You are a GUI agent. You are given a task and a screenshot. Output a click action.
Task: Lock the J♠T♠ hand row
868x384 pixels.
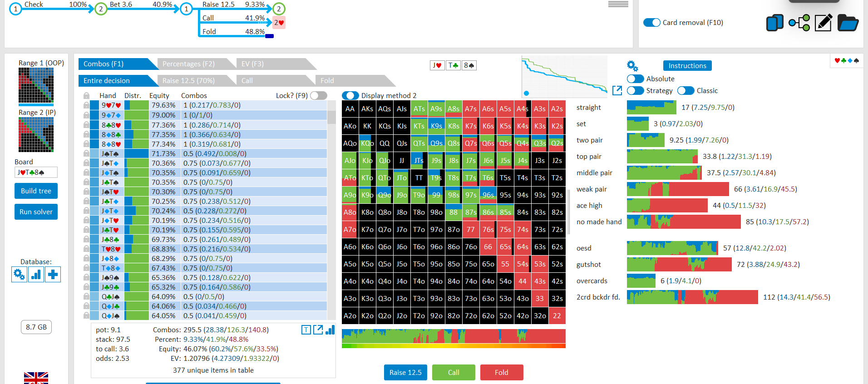pos(86,153)
